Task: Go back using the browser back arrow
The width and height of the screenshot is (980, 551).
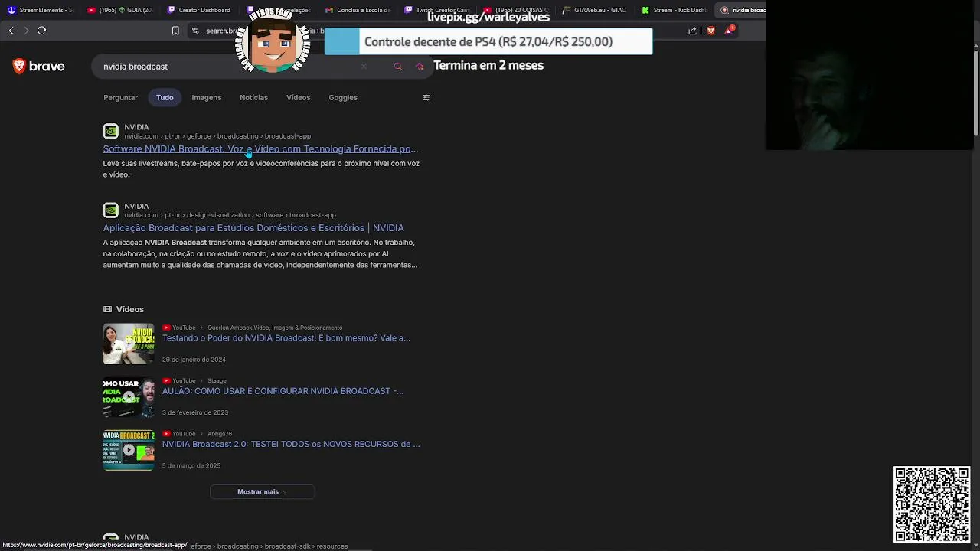Action: pyautogui.click(x=11, y=31)
